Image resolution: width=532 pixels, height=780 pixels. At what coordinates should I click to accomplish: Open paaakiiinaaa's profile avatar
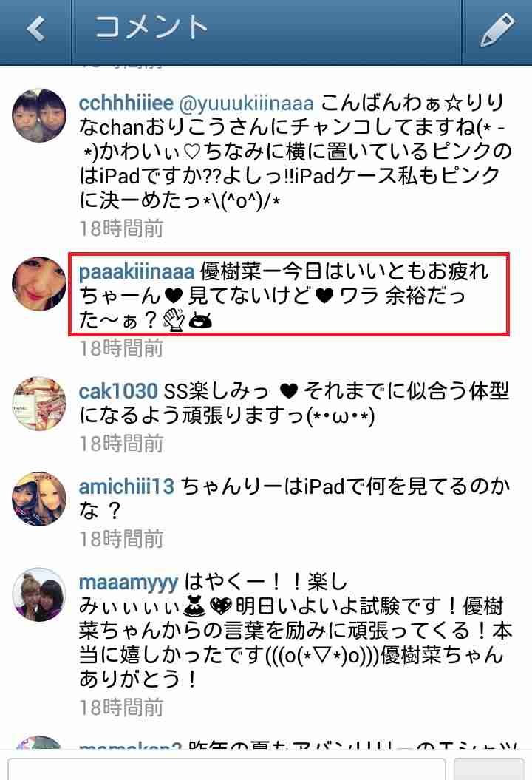[x=39, y=284]
